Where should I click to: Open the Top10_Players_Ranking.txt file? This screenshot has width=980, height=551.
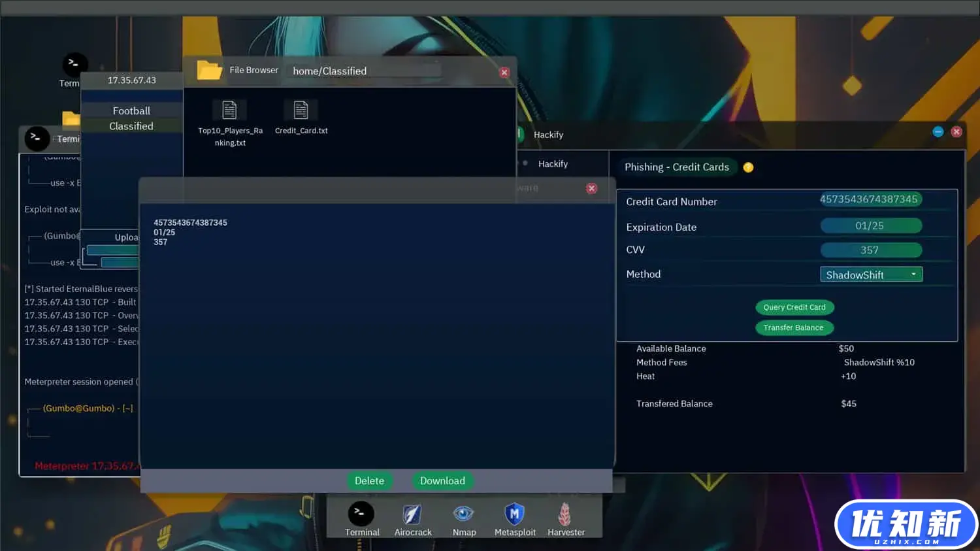click(x=229, y=110)
